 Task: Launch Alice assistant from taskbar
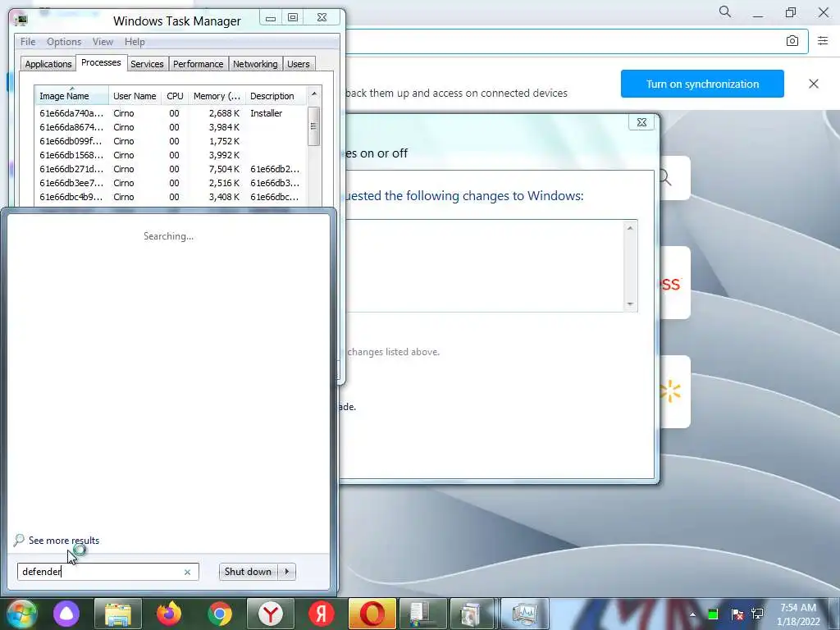[x=66, y=614]
